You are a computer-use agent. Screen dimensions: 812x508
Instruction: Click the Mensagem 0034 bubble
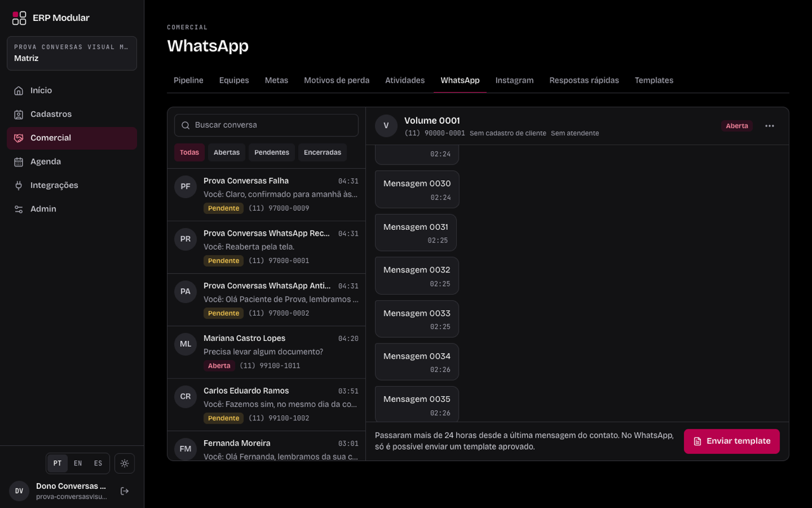pyautogui.click(x=417, y=362)
